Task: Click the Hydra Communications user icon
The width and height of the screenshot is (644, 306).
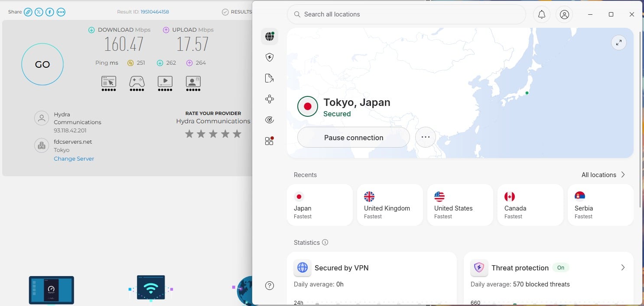Action: point(42,118)
